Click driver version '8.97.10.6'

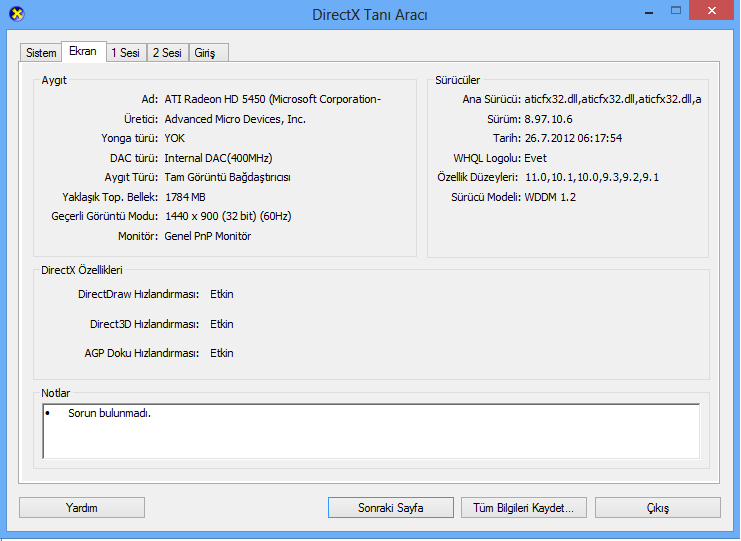(548, 119)
